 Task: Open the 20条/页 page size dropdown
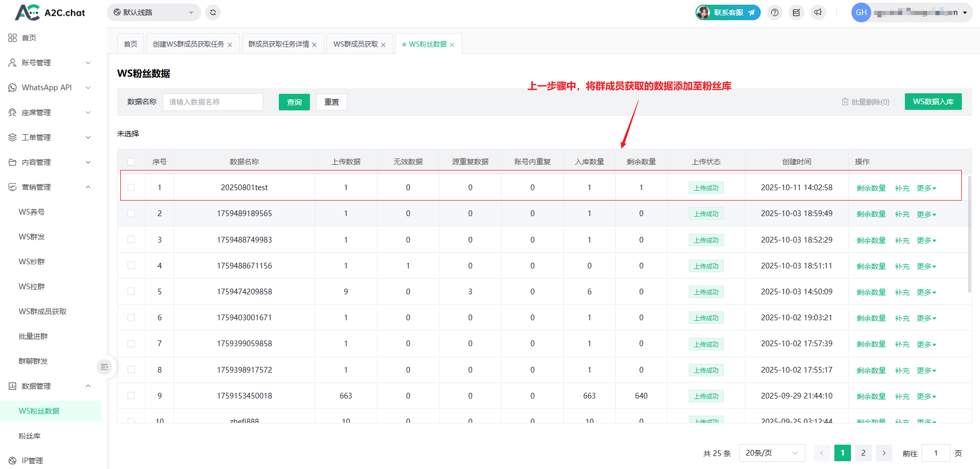pyautogui.click(x=771, y=453)
